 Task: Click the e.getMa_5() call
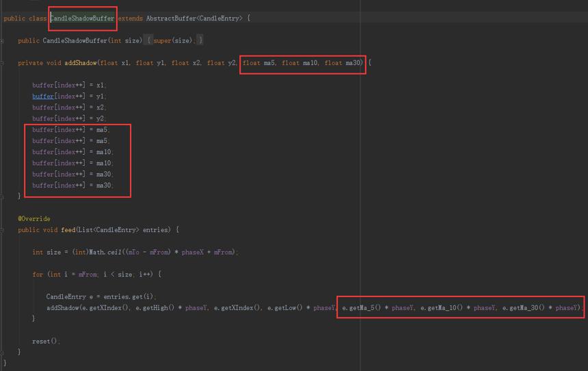[x=362, y=308]
